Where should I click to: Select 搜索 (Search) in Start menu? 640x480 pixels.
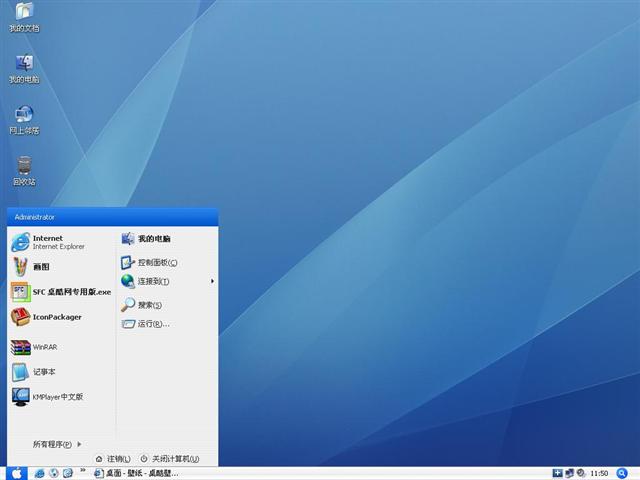point(149,305)
